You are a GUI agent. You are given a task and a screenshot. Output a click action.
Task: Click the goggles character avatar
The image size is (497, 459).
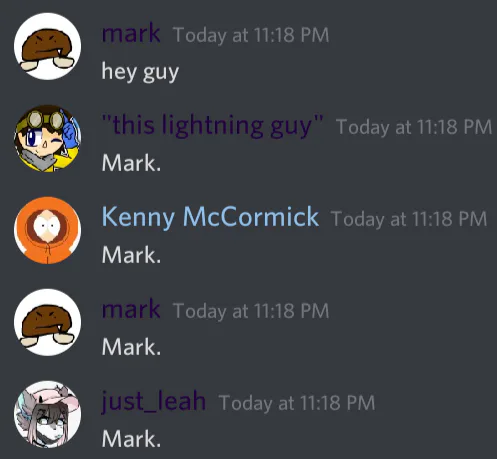[x=47, y=138]
